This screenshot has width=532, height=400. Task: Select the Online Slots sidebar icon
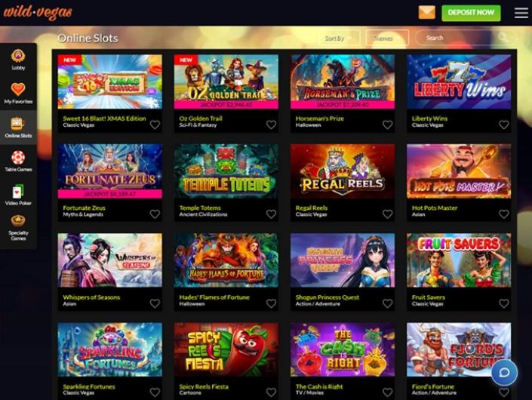[x=18, y=124]
